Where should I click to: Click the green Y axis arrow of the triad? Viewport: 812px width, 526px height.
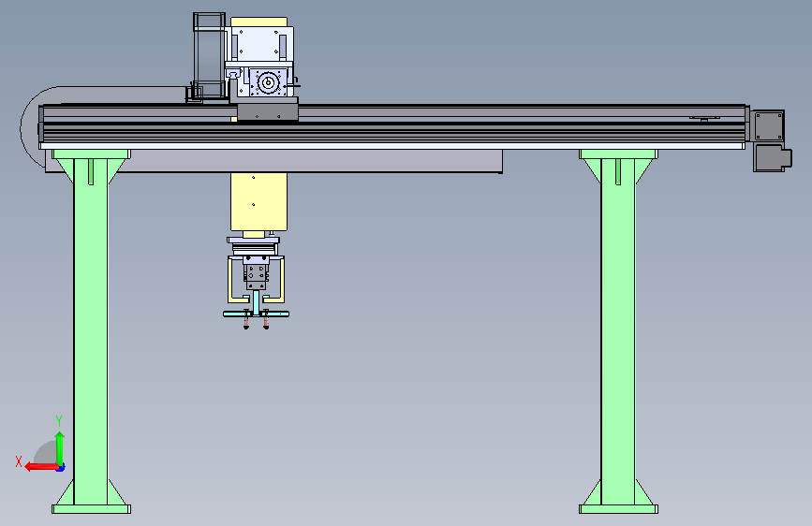[60, 447]
